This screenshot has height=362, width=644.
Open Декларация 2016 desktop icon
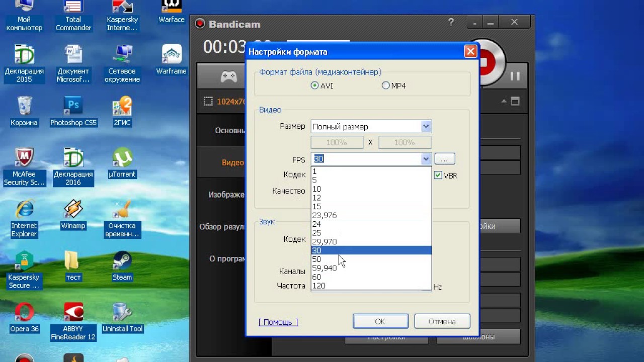(73, 167)
